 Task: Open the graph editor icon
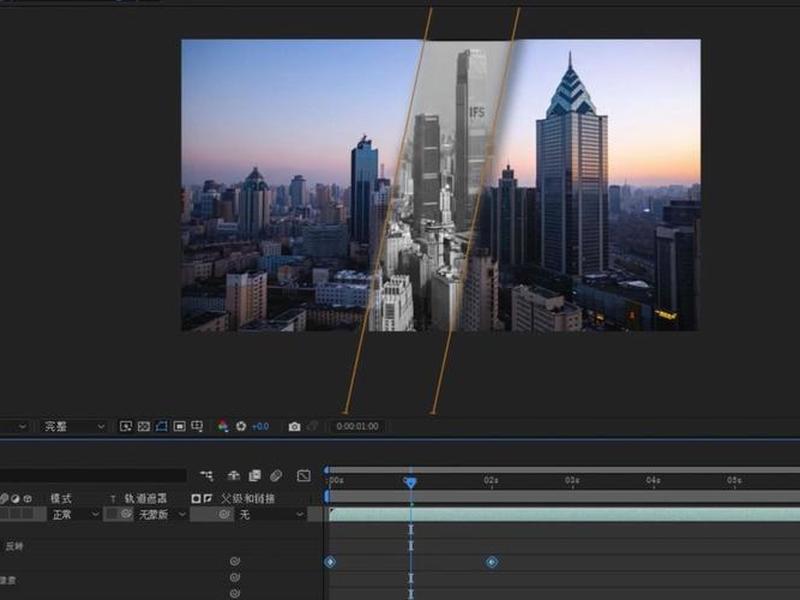(x=304, y=476)
